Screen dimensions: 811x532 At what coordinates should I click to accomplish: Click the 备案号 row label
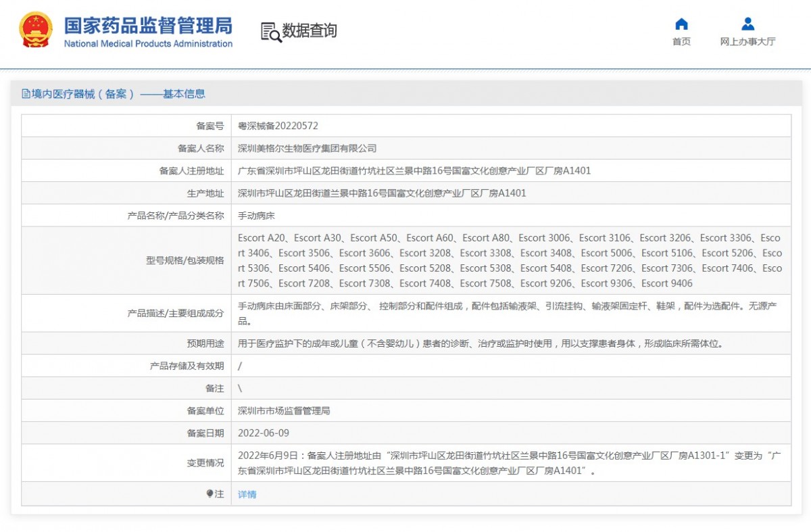(210, 126)
